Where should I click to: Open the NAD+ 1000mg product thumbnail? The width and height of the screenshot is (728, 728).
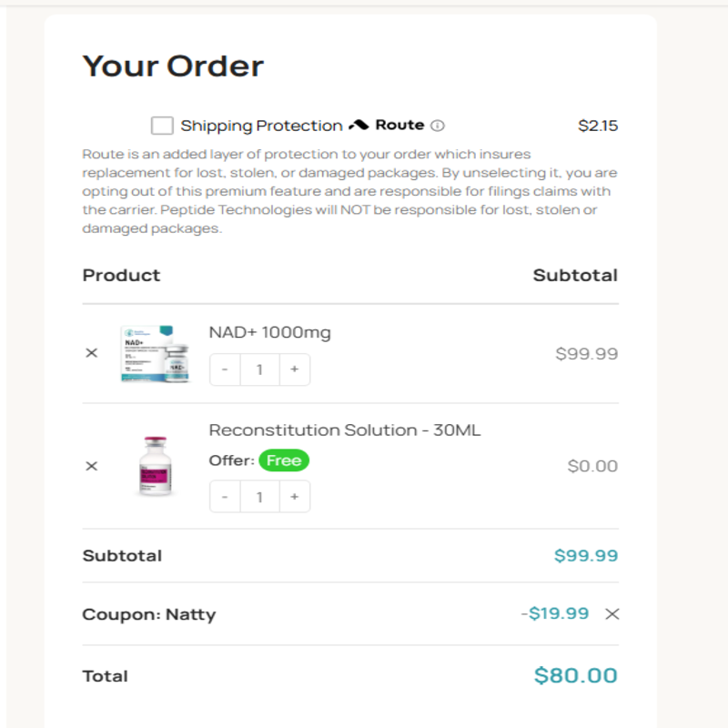tap(155, 353)
